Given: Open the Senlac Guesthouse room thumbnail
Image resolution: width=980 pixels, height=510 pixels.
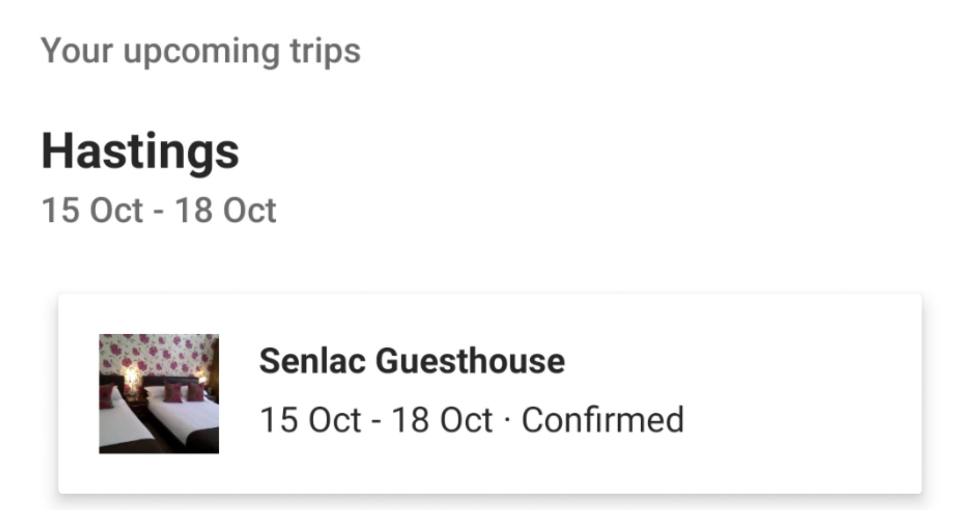Looking at the screenshot, I should point(158,394).
